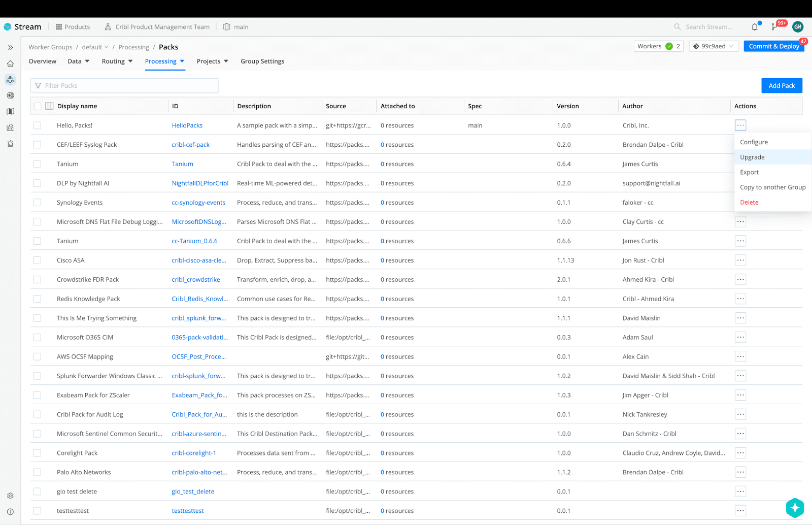Click the table column selector icon

click(49, 106)
